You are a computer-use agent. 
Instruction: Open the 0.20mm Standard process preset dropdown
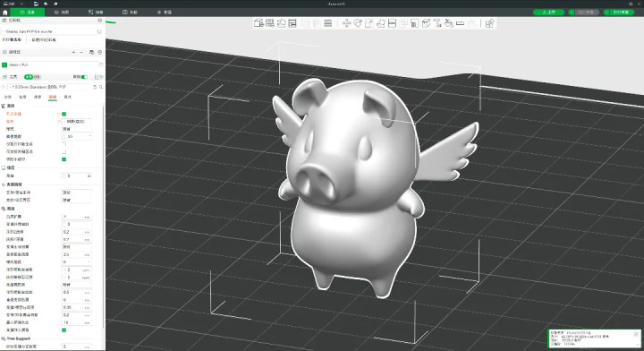tap(49, 87)
